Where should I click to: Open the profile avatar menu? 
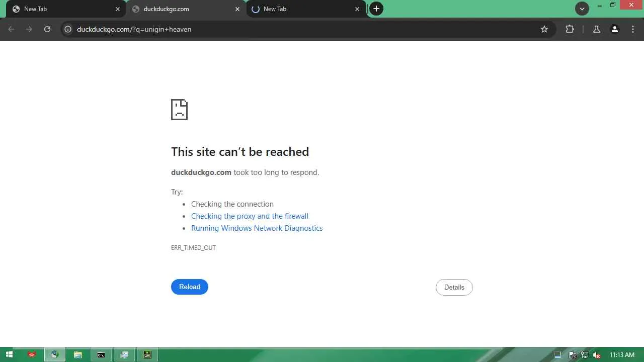pos(615,29)
